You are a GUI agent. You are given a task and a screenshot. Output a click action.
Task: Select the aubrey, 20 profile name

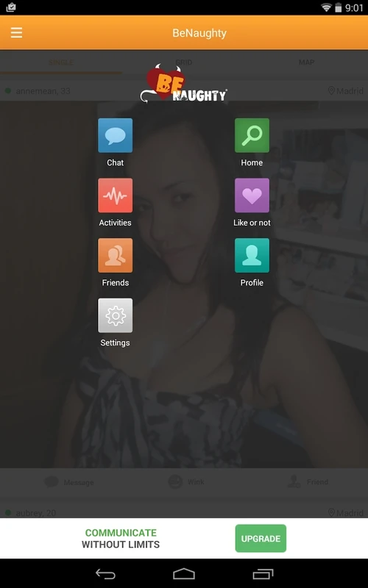(x=35, y=512)
